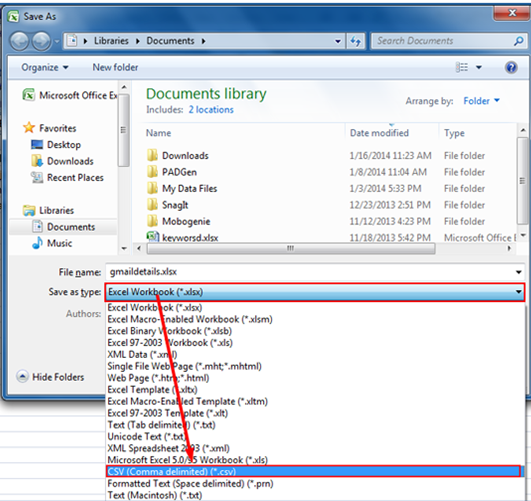The width and height of the screenshot is (531, 501).
Task: Click the Save as type combo box
Action: tap(315, 292)
